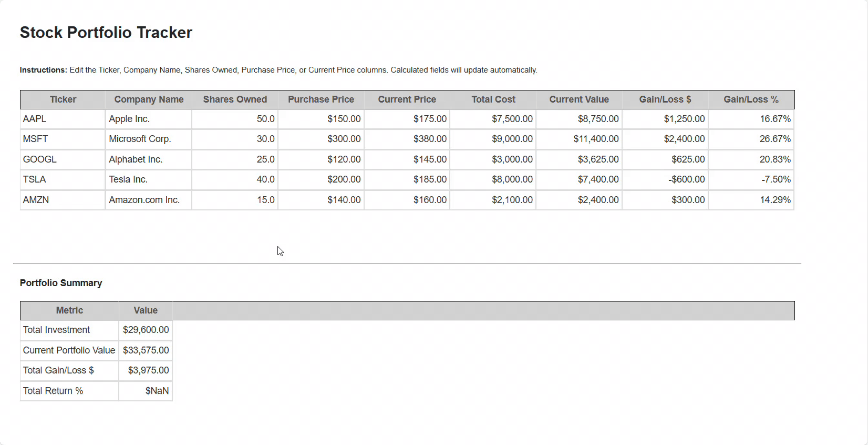The height and width of the screenshot is (445, 868).
Task: Select Microsoft's current value $11,400.00
Action: 579,139
